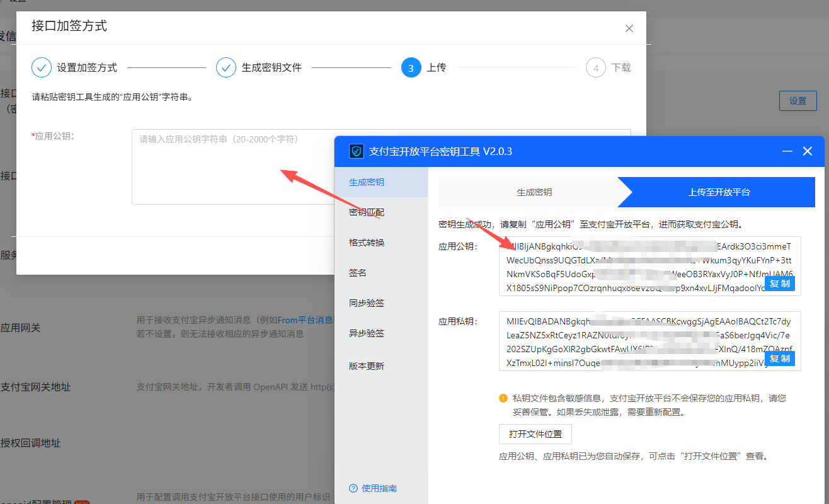The height and width of the screenshot is (504, 829).
Task: Copy the 应用公钥 with its 复制 button
Action: click(779, 283)
